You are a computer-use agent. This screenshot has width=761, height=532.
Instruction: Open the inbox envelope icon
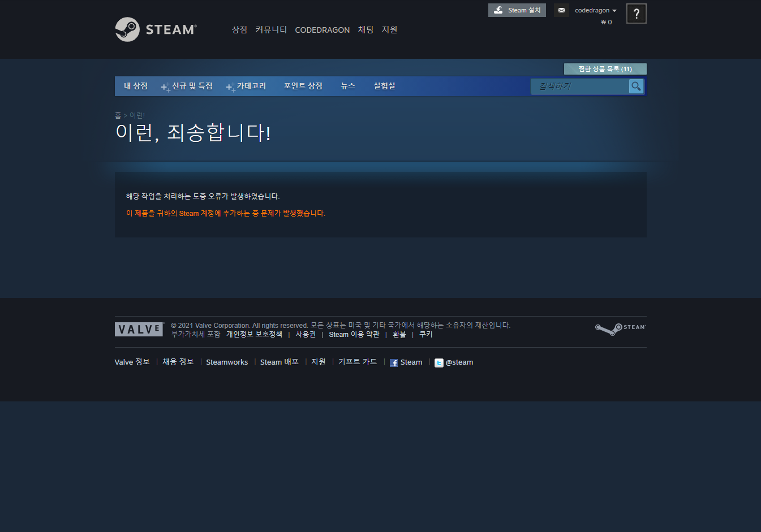pyautogui.click(x=561, y=10)
